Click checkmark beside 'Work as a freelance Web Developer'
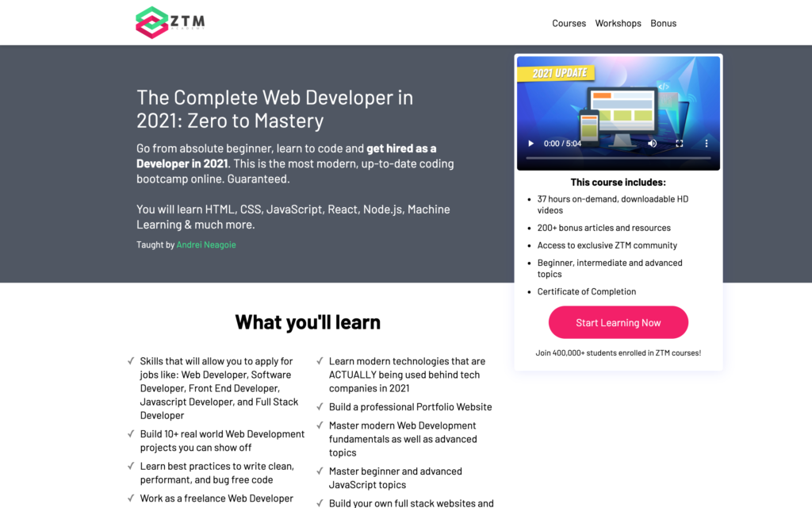This screenshot has height=508, width=812. 131,498
